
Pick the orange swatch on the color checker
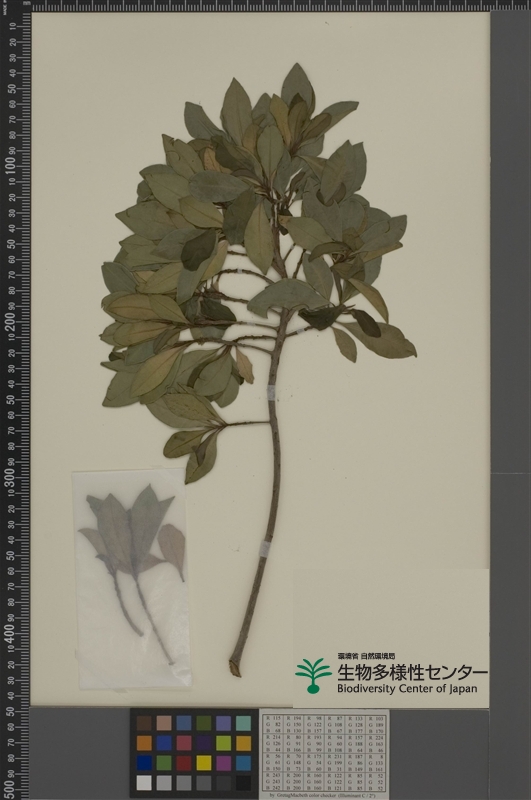[x=144, y=743]
